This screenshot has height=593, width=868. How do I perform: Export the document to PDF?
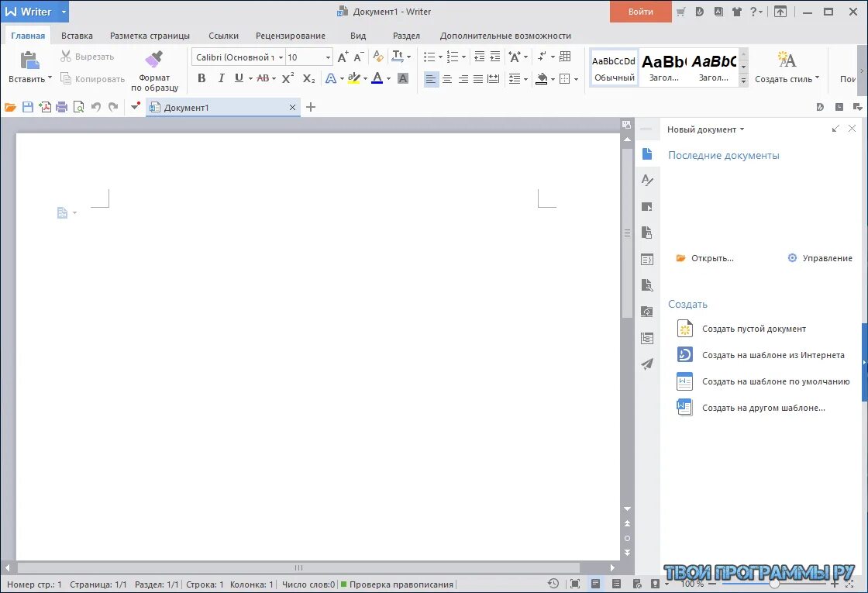tap(45, 108)
